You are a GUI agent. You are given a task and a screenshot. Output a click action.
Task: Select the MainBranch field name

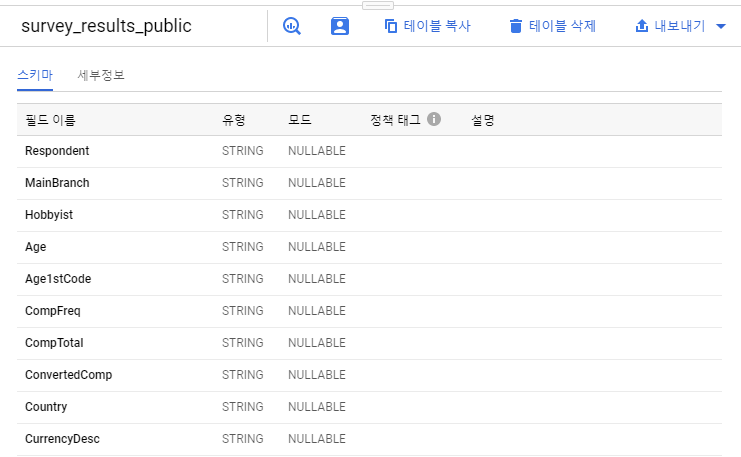pyautogui.click(x=57, y=183)
